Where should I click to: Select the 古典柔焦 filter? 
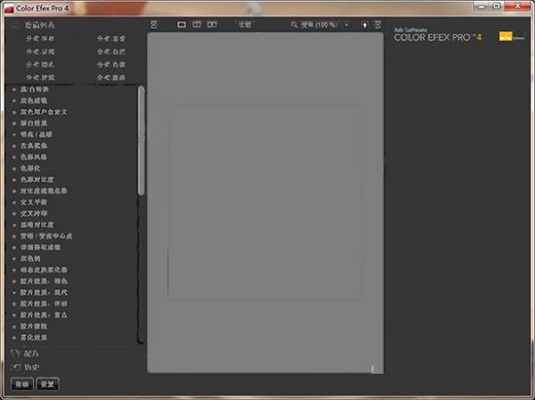point(34,146)
